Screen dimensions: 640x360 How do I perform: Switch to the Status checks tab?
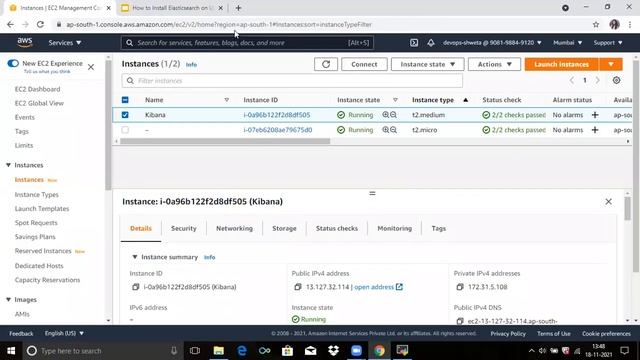coord(337,228)
